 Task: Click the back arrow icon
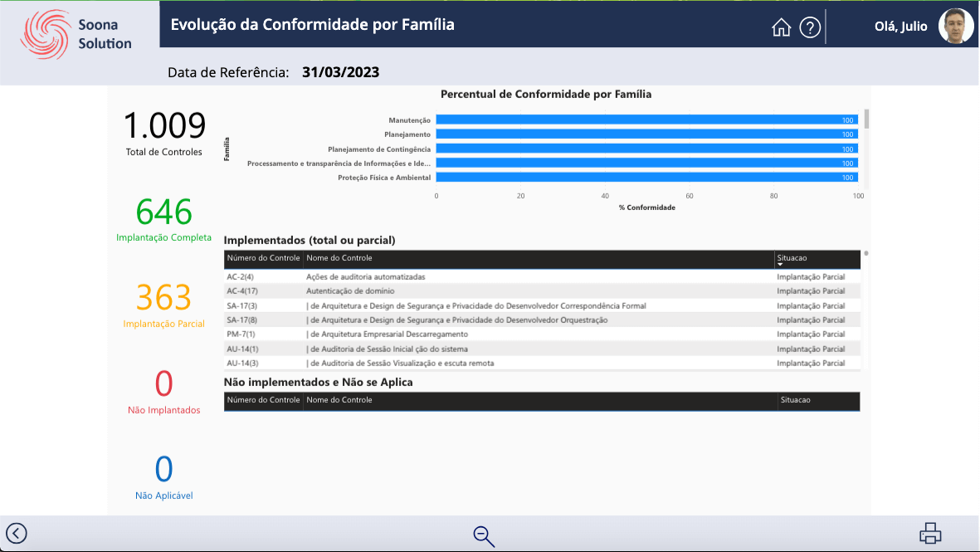[17, 533]
